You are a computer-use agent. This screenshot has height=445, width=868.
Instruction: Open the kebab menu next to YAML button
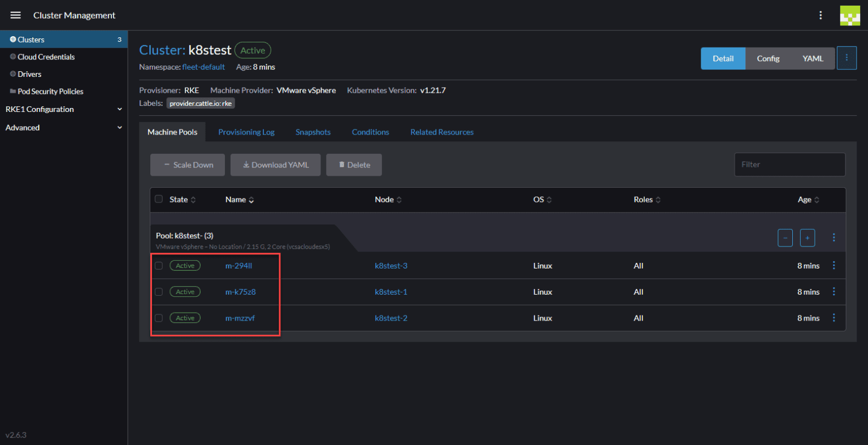847,57
